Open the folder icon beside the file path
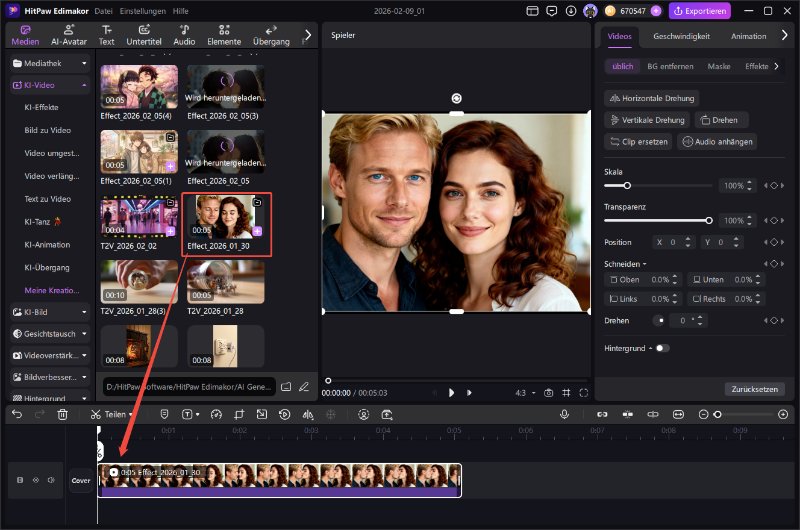The image size is (800, 530). pyautogui.click(x=286, y=387)
